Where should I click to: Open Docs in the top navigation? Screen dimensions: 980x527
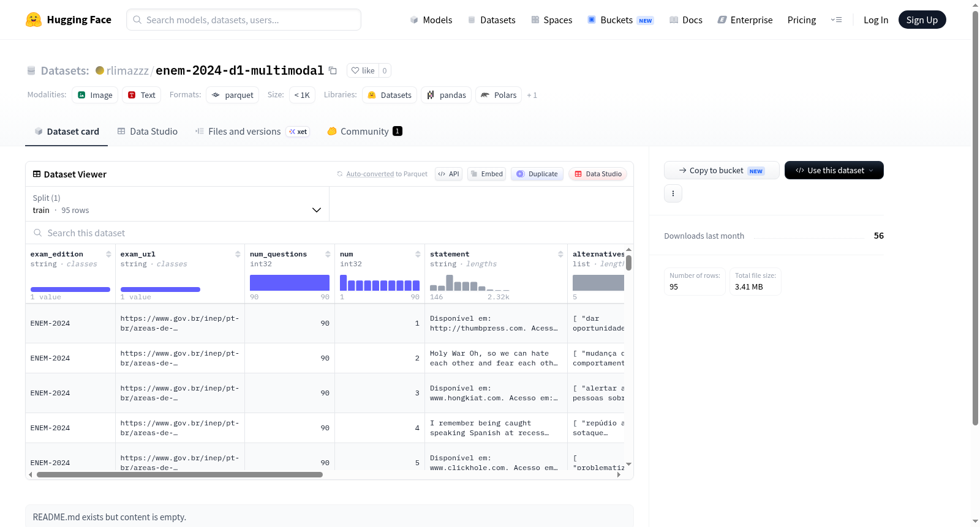[685, 20]
